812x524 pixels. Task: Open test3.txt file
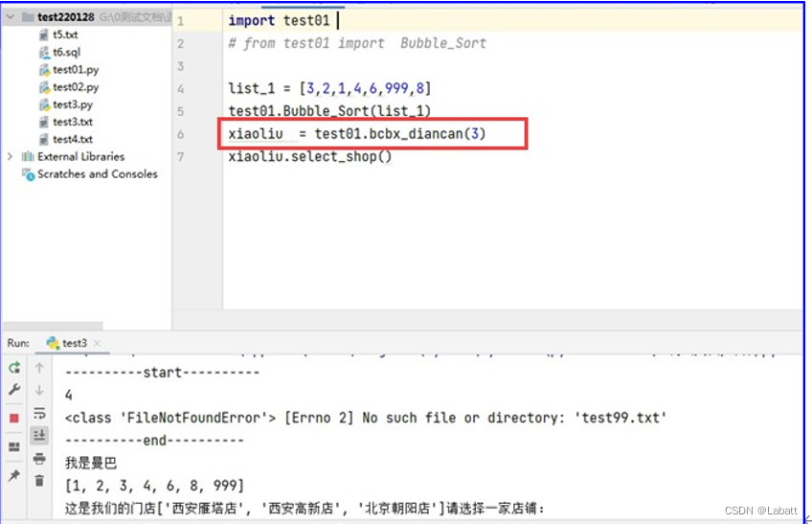click(x=73, y=122)
